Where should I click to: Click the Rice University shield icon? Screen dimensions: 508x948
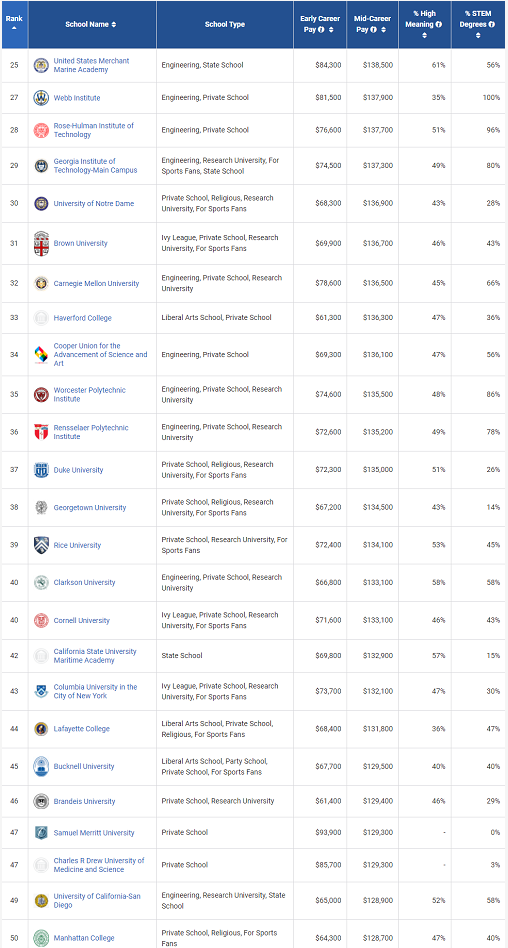(41, 545)
